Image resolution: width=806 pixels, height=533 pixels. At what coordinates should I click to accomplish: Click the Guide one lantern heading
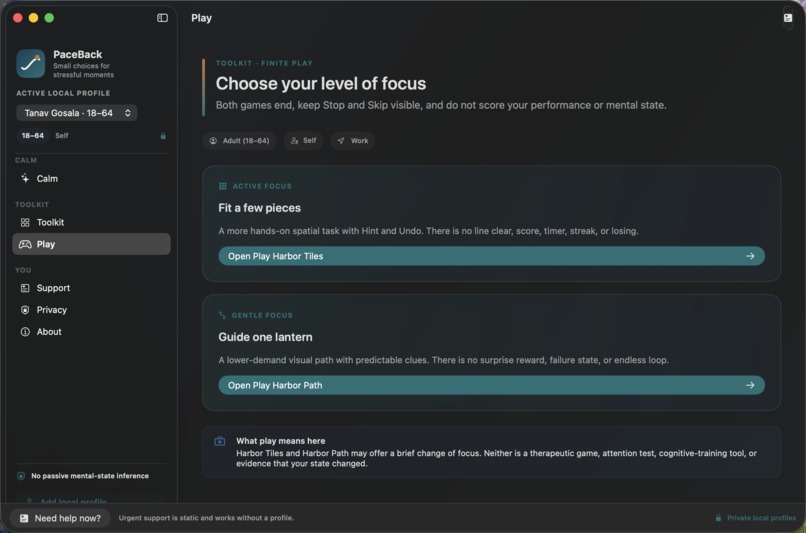coord(265,337)
